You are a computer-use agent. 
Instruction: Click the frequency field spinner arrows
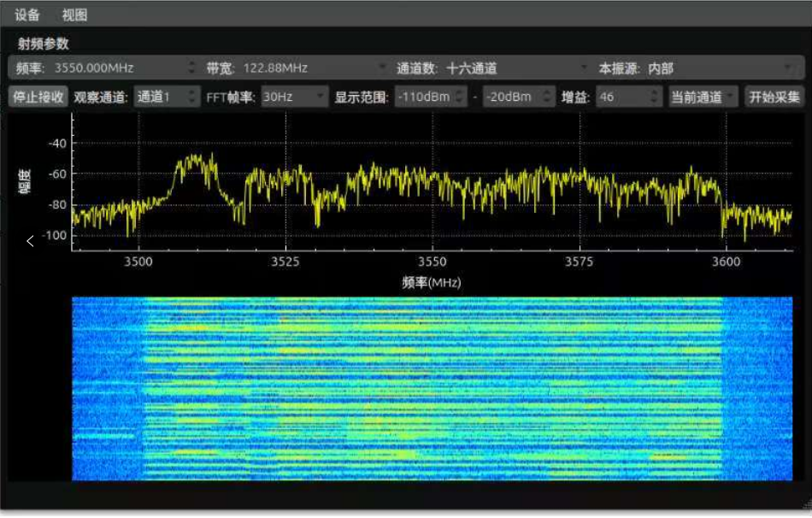point(191,68)
